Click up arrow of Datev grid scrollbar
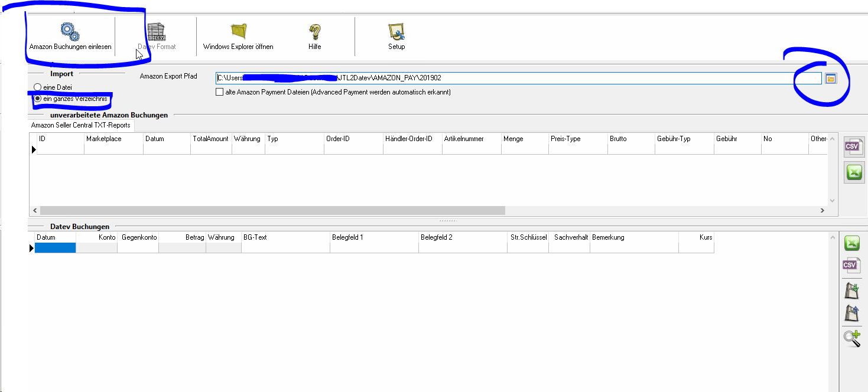 coord(833,236)
